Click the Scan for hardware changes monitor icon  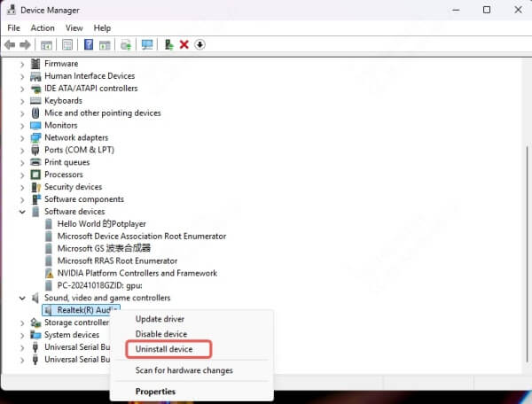click(147, 44)
